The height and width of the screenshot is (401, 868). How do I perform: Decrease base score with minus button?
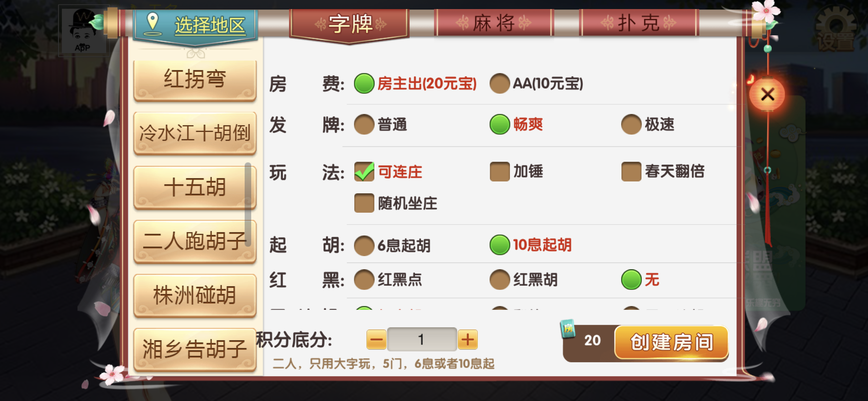click(377, 340)
